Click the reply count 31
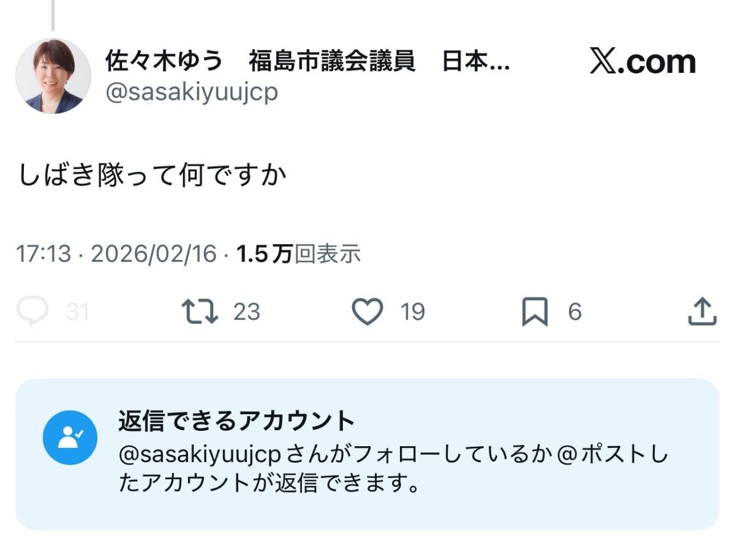 point(78,313)
